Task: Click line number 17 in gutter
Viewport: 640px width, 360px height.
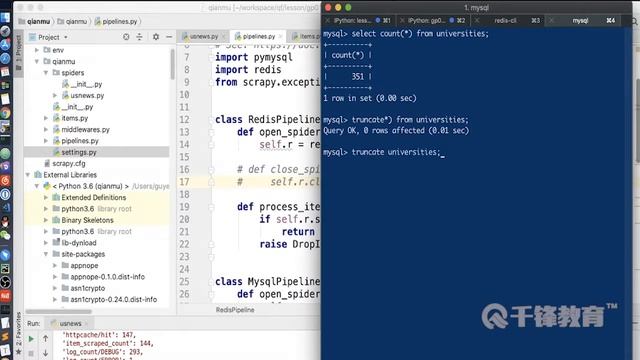Action: (184, 182)
